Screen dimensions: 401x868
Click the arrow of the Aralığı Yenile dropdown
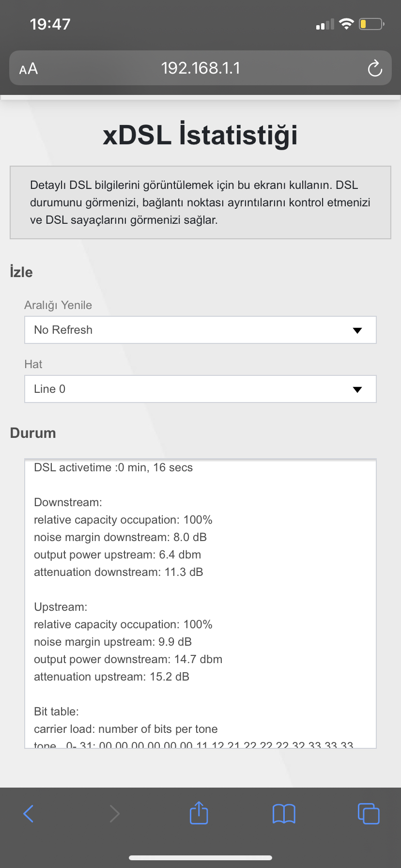(357, 330)
